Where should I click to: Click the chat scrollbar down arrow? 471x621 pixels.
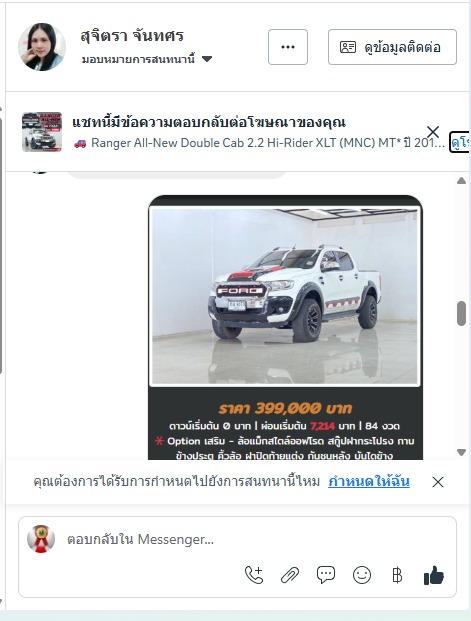point(461,452)
